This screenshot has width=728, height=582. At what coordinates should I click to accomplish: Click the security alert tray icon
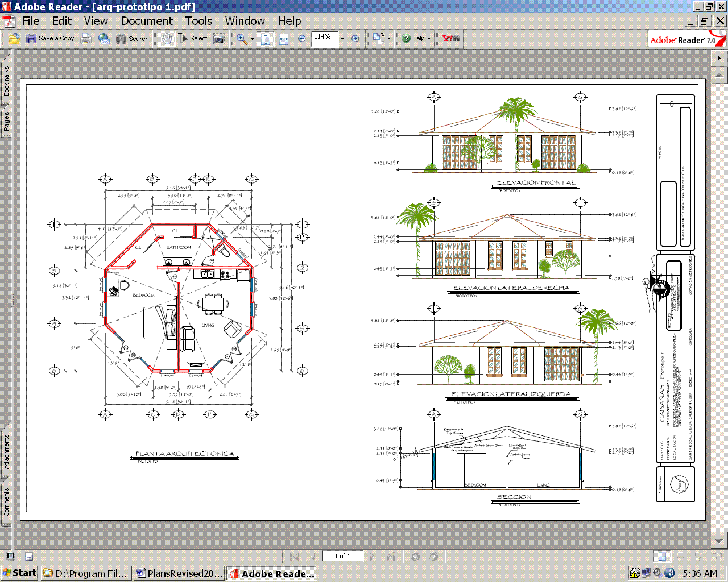(x=635, y=573)
